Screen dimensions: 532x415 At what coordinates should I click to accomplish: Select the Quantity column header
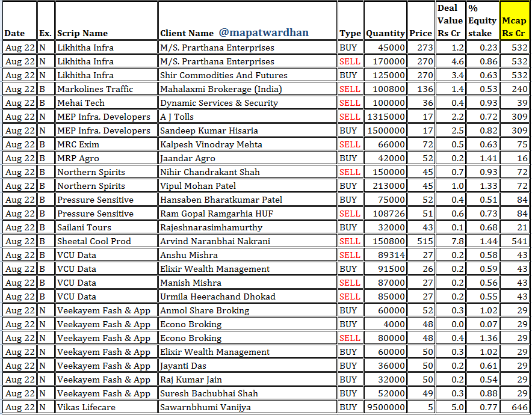[385, 20]
